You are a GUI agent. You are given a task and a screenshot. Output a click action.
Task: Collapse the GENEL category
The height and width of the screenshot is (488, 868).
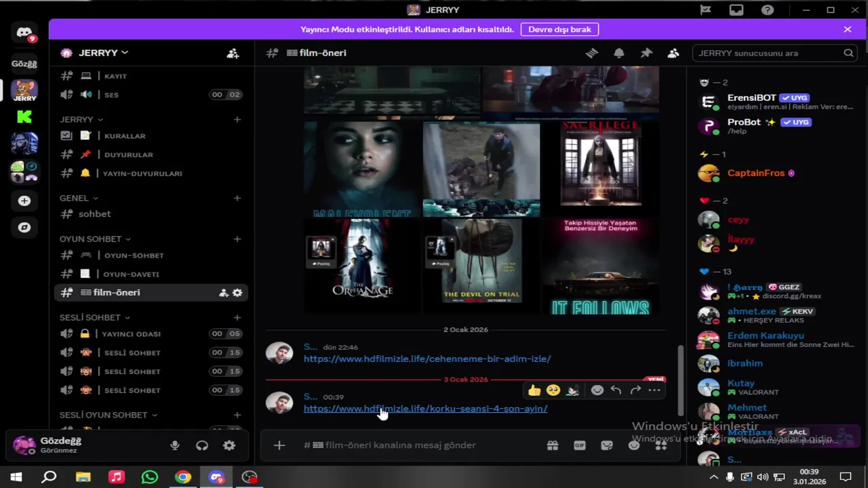pos(79,198)
